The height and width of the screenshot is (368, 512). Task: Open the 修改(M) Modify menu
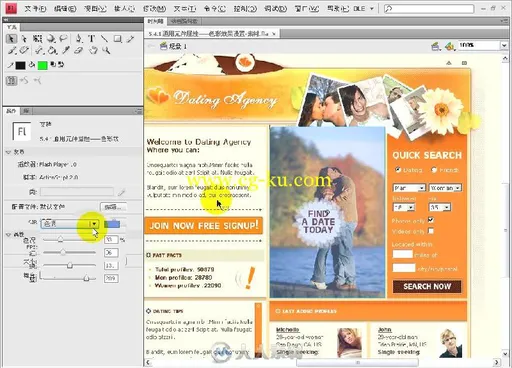[x=154, y=9]
